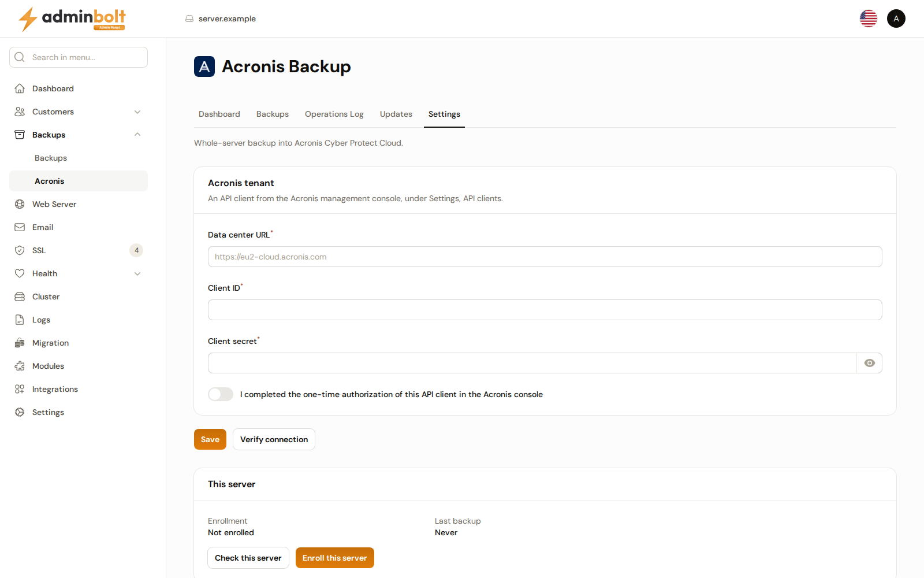Switch to the Backups tab
The image size is (924, 578).
(x=273, y=114)
